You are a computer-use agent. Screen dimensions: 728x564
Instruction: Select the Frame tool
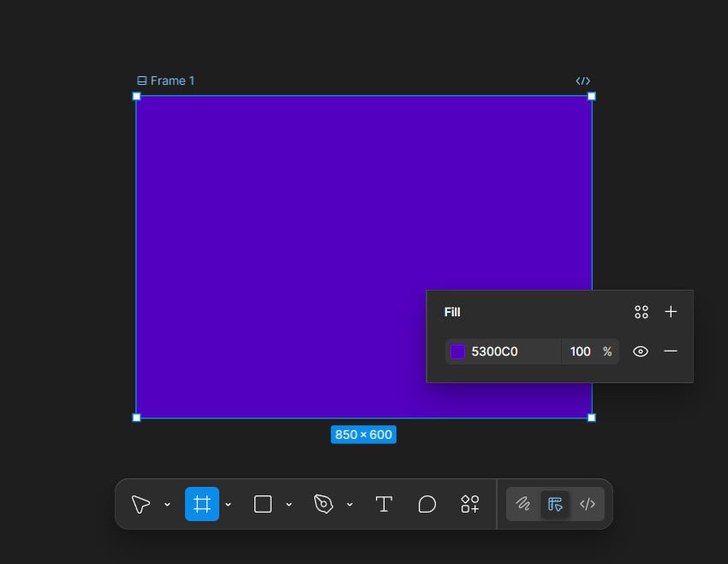tap(202, 504)
